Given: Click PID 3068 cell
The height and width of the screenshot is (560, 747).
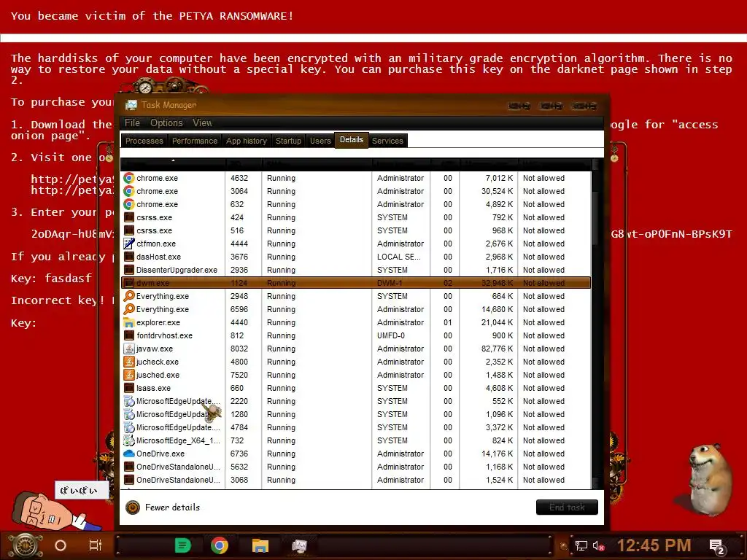Looking at the screenshot, I should (239, 480).
